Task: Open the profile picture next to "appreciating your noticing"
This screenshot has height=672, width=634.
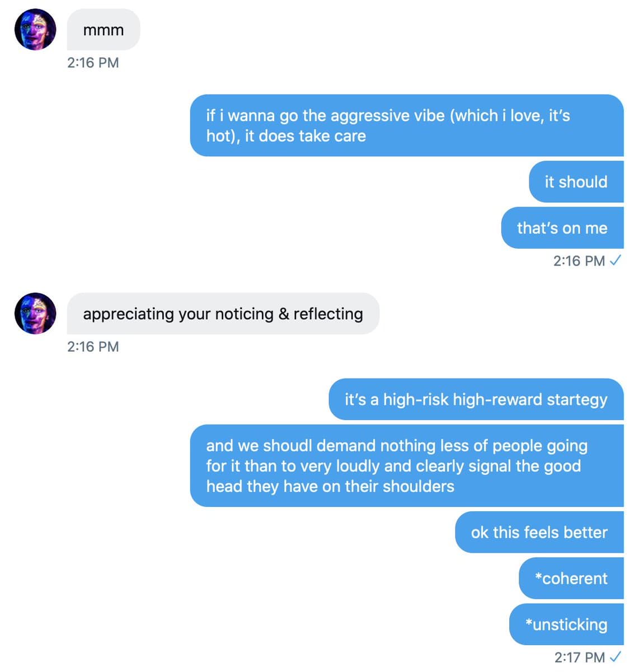Action: [35, 314]
